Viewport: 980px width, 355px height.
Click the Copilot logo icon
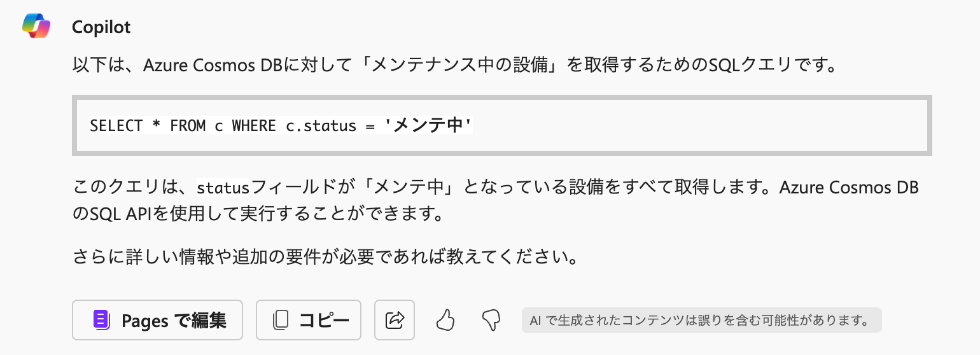[36, 26]
